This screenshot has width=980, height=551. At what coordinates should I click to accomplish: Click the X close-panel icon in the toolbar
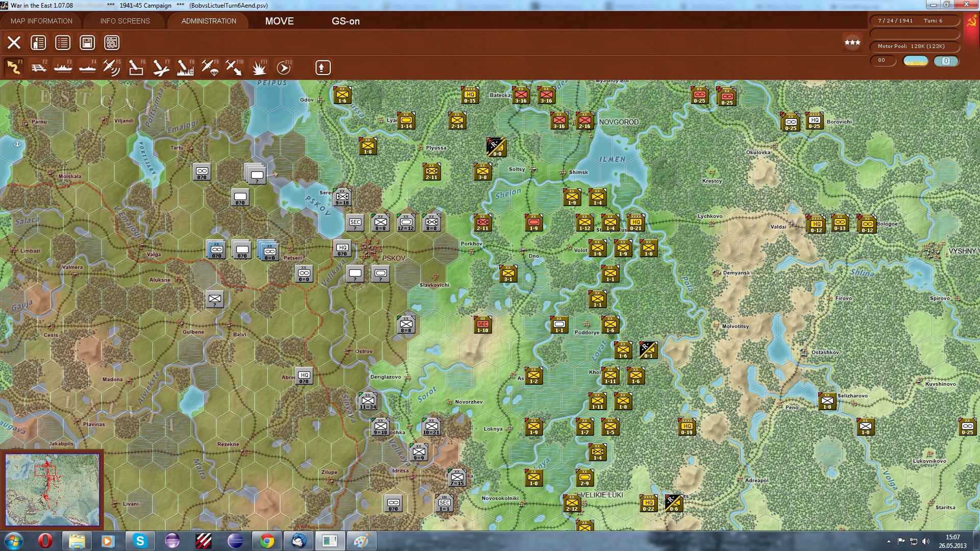coord(14,42)
